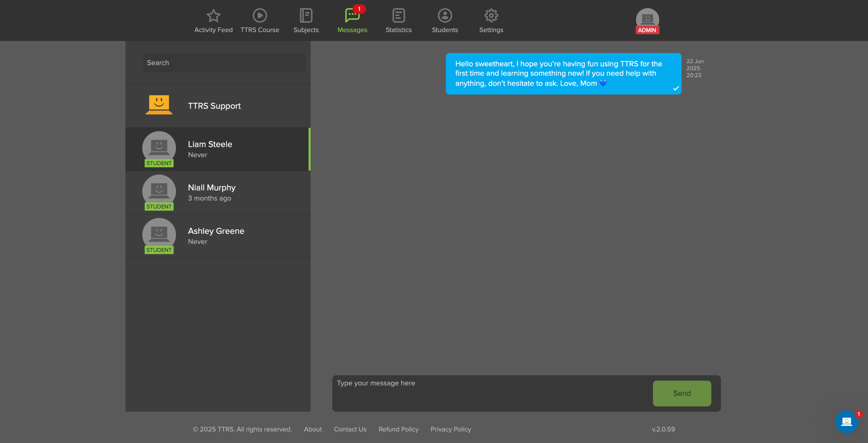Viewport: 868px width, 443px height.
Task: Open the About footer link
Action: click(x=313, y=429)
